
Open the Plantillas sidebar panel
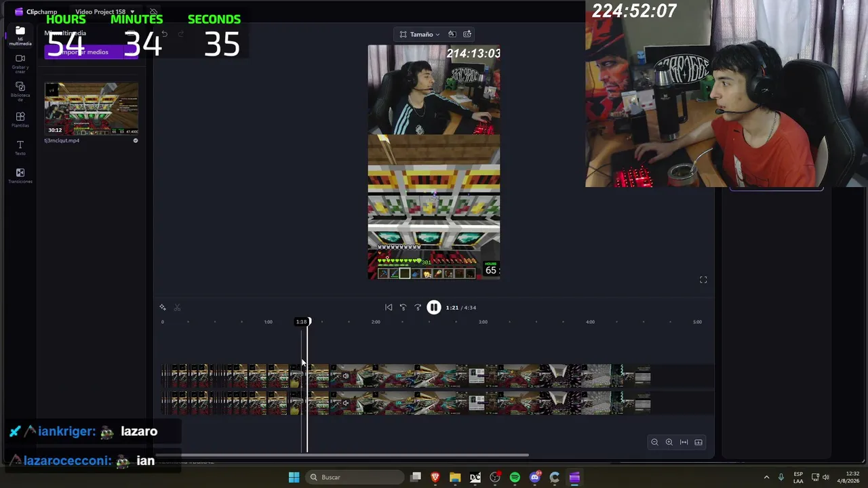coord(20,120)
